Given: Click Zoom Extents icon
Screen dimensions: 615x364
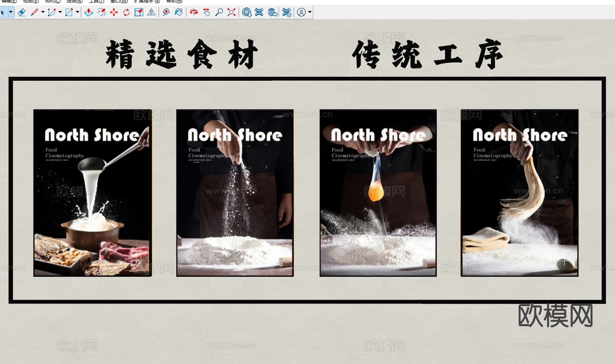Looking at the screenshot, I should pos(231,13).
